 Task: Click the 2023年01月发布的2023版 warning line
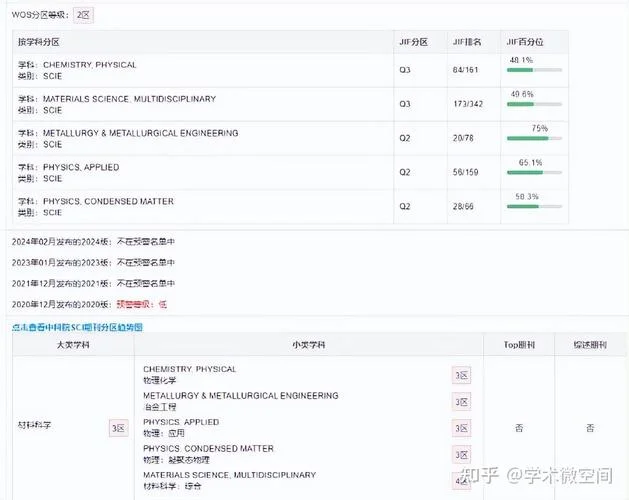point(93,262)
